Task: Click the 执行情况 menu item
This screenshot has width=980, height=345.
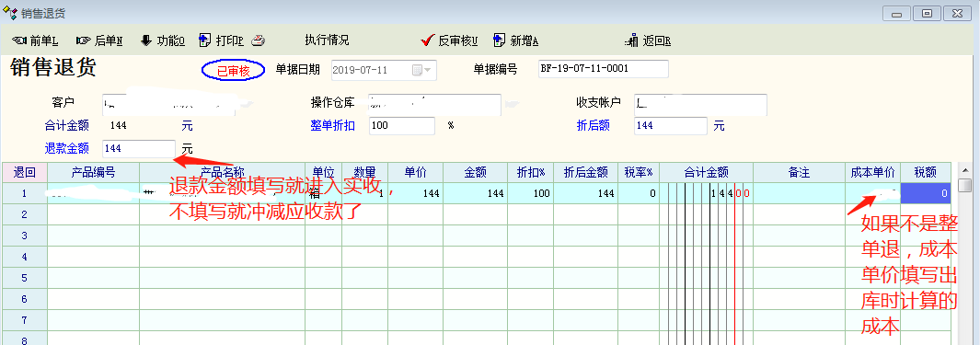Action: [327, 40]
